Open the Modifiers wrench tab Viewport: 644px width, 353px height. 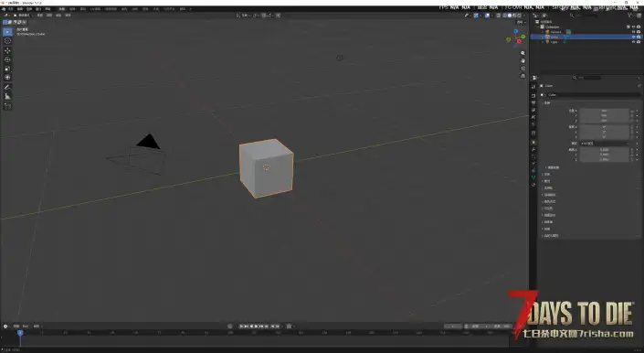533,150
